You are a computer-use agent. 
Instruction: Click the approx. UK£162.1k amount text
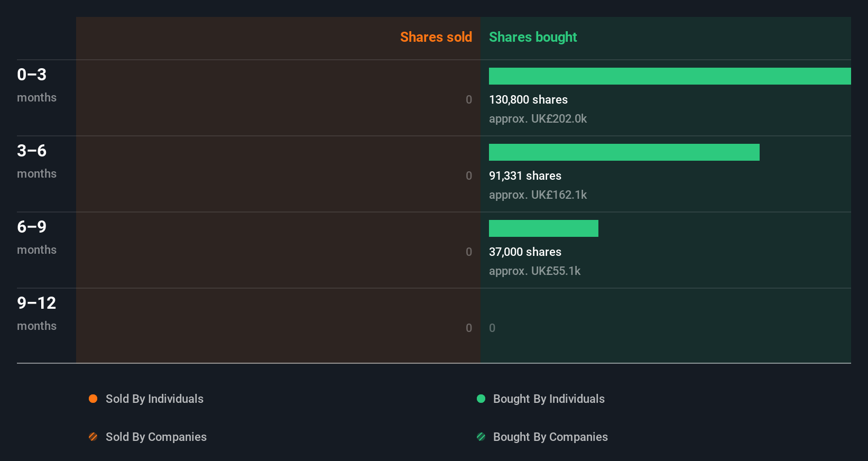(538, 195)
